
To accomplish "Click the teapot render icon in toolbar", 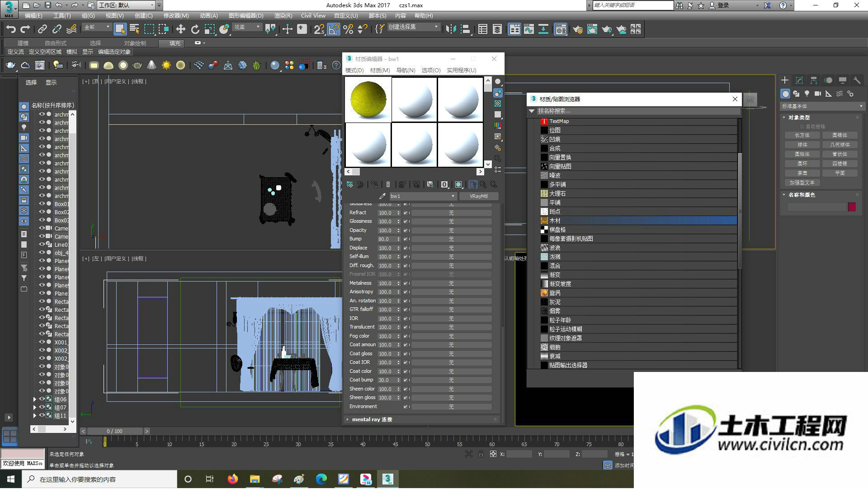I will pyautogui.click(x=10, y=66).
